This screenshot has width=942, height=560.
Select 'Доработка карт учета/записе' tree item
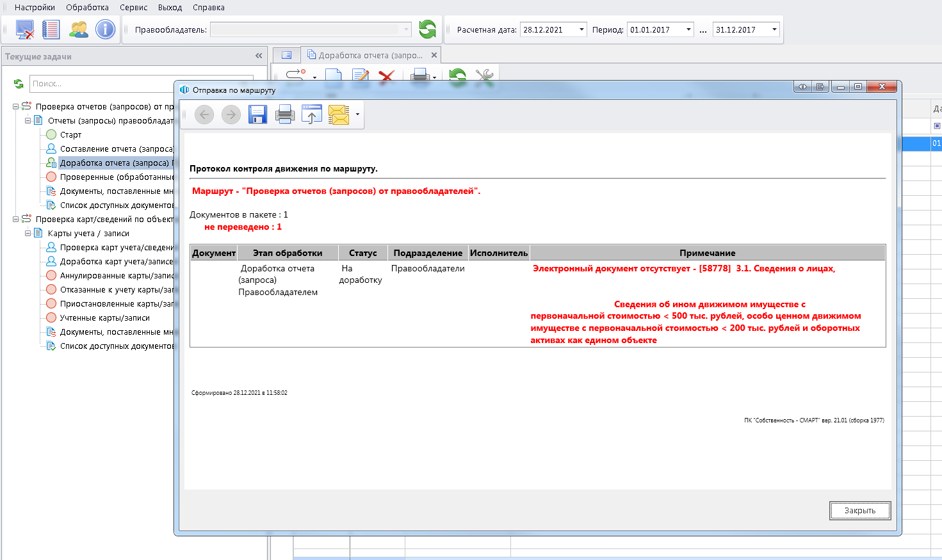point(117,262)
